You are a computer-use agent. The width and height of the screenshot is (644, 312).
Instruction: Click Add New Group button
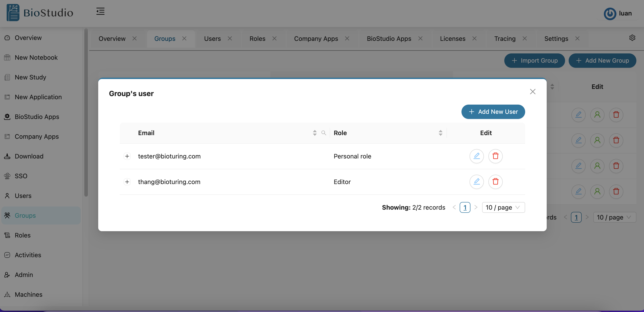click(x=602, y=61)
